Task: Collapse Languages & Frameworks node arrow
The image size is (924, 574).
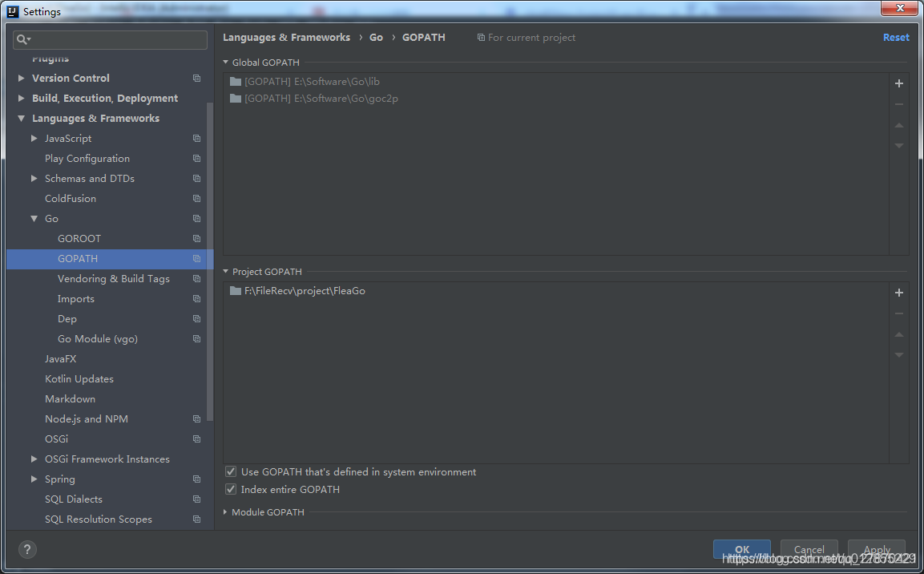Action: coord(21,118)
